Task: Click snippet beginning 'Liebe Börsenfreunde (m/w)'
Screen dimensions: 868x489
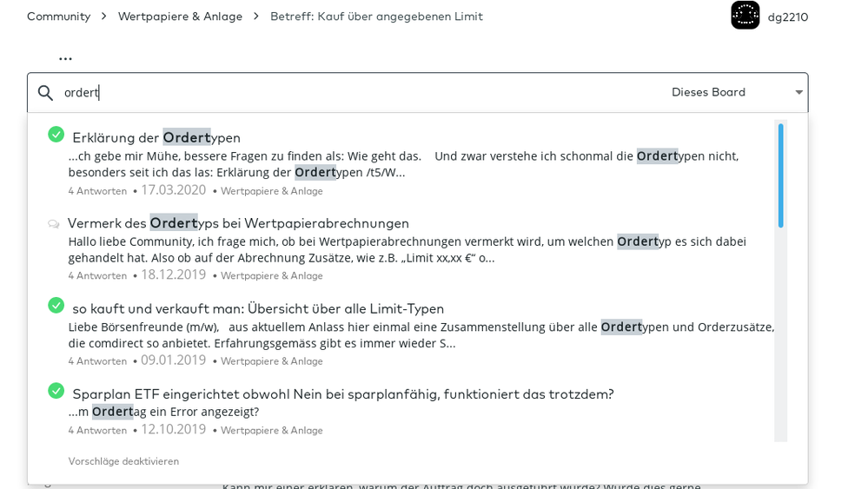Action: coord(421,335)
